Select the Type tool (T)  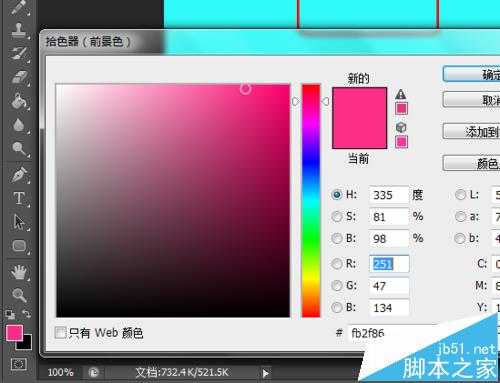click(x=19, y=198)
